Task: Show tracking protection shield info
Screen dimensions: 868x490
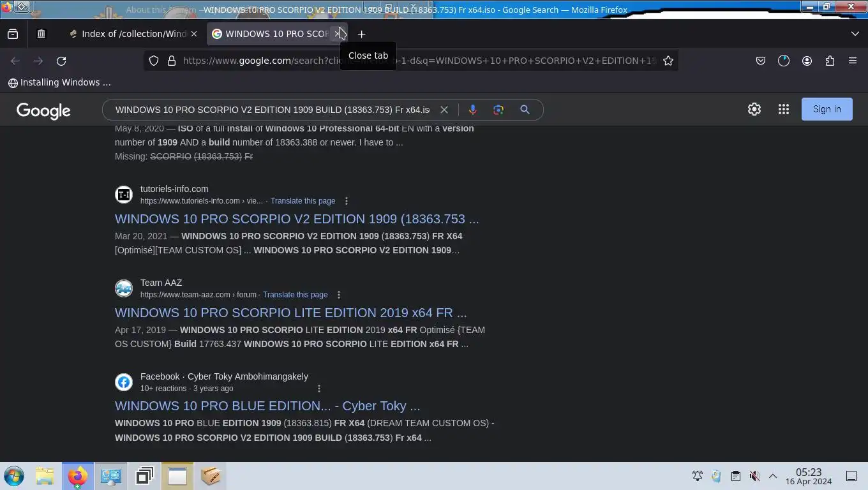Action: [x=154, y=61]
